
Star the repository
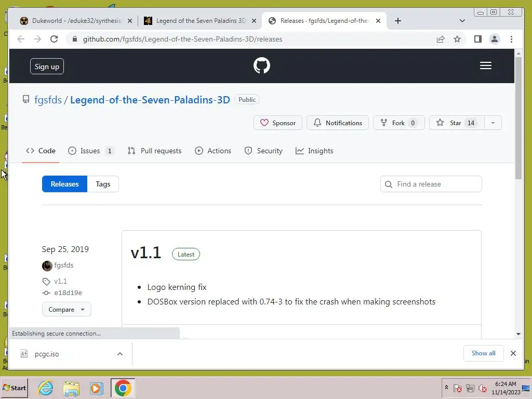coord(457,123)
